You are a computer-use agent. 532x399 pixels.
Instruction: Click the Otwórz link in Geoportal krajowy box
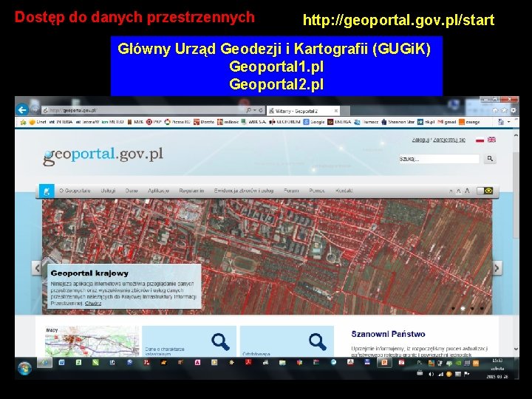(x=93, y=304)
